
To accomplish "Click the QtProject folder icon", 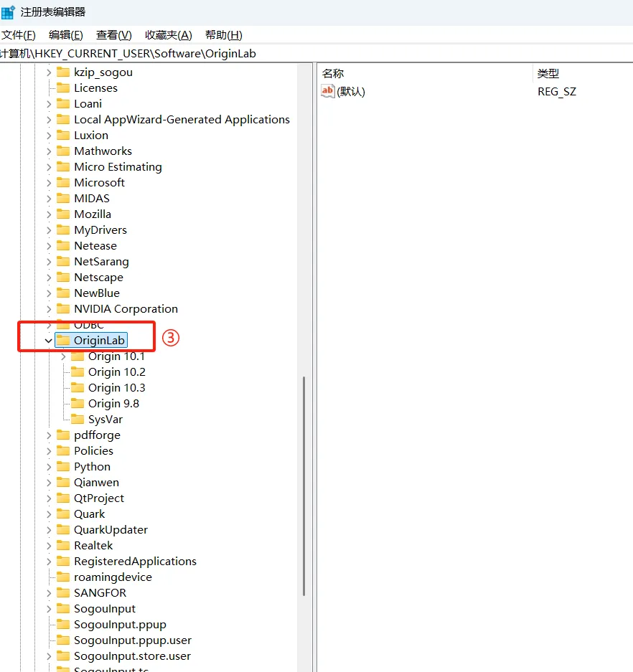I will click(x=63, y=498).
